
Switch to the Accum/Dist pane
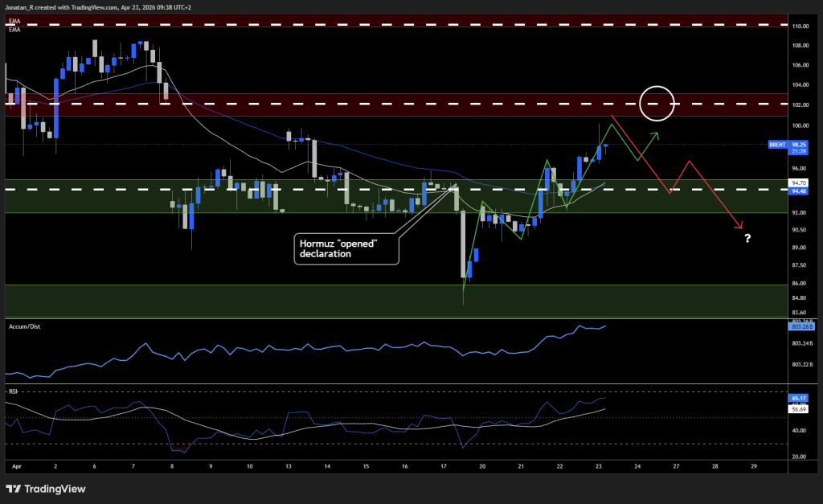[x=402, y=354]
